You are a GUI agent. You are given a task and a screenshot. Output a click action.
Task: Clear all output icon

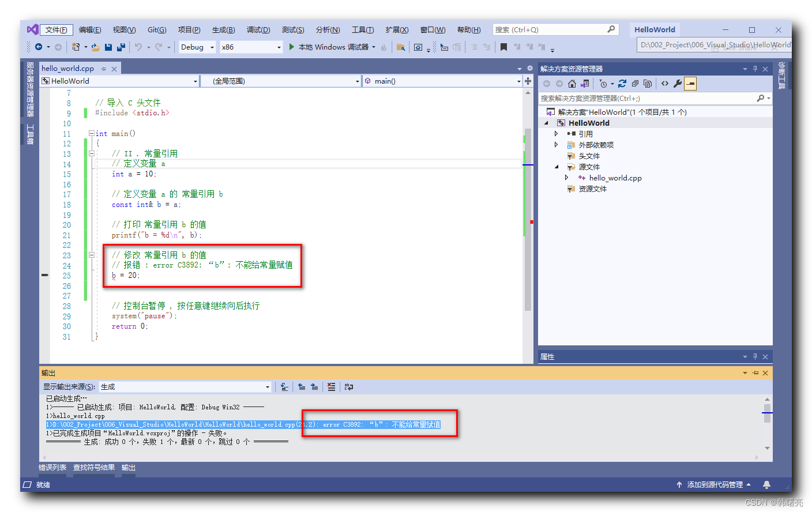(331, 387)
